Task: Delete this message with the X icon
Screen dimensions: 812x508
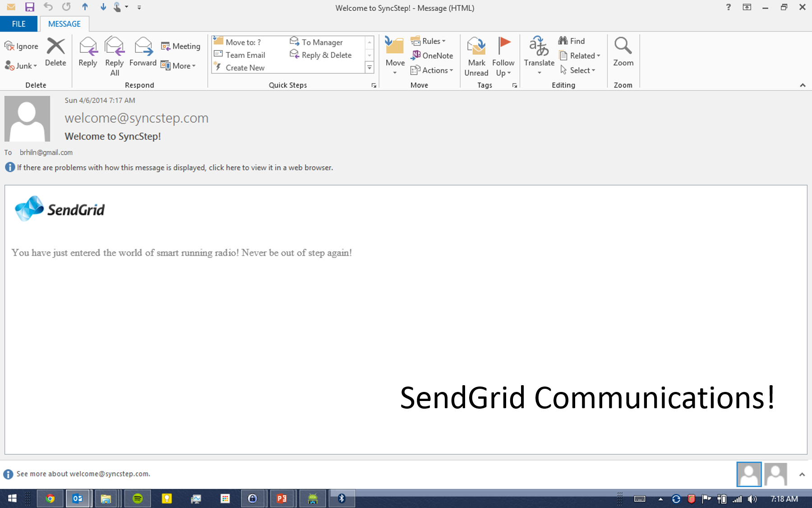Action: 55,52
